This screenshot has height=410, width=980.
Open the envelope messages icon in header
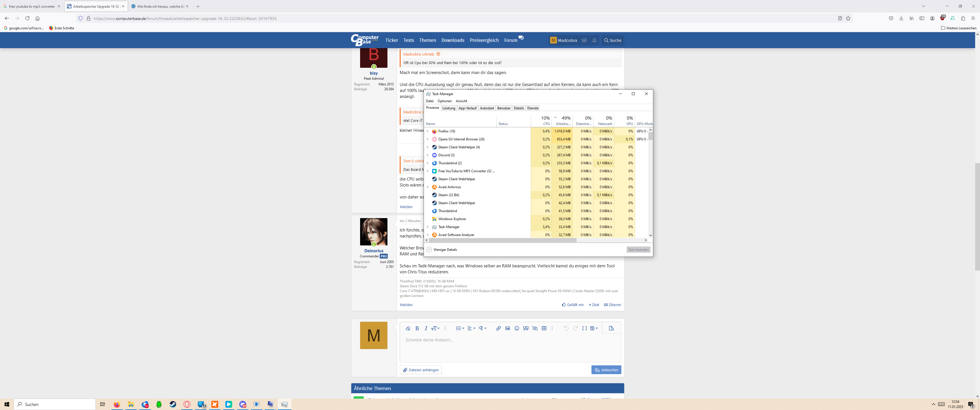pyautogui.click(x=584, y=40)
